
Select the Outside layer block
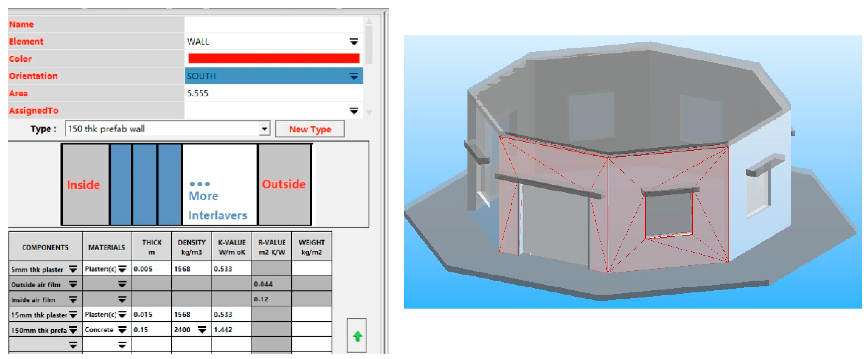(x=284, y=185)
